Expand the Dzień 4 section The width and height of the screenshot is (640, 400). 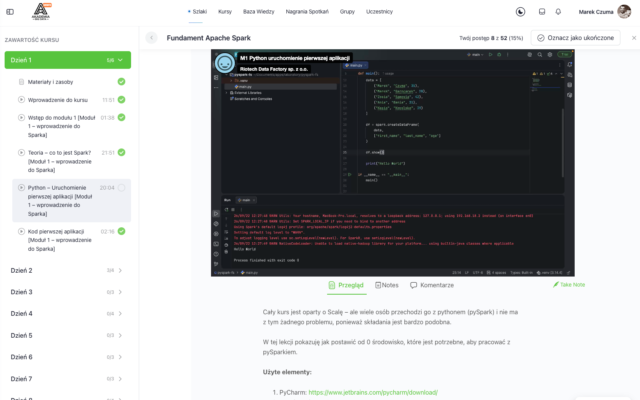coord(68,313)
